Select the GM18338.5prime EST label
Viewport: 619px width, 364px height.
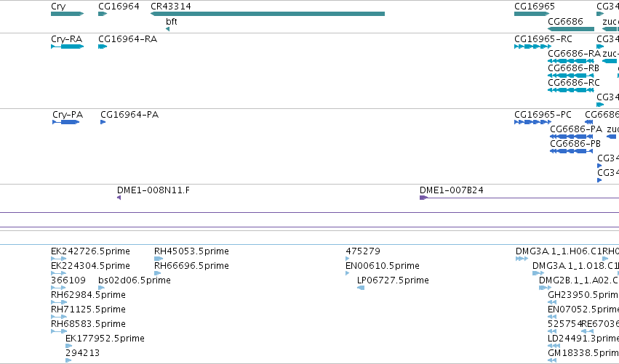click(583, 353)
